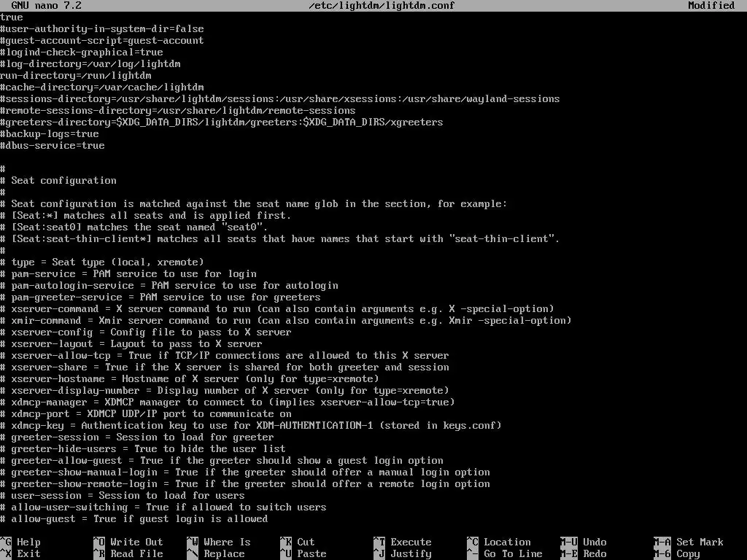Click the '# Seat configuration' heading line
The image size is (747, 560).
pos(58,181)
